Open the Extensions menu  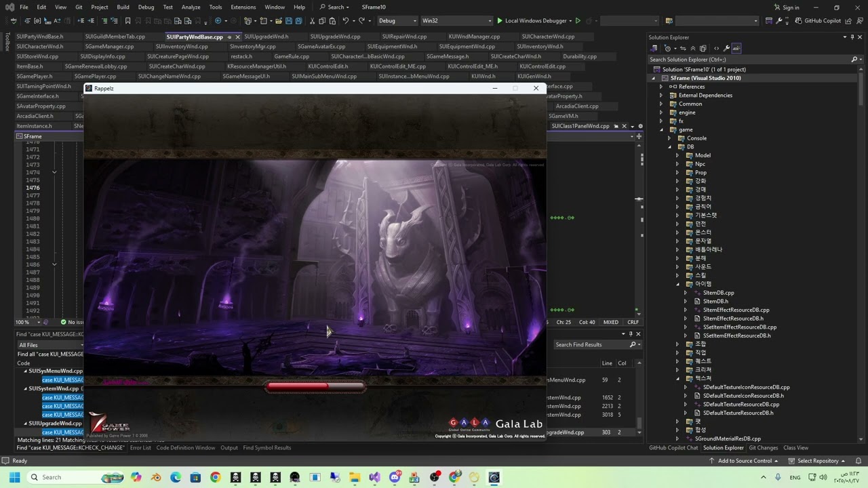click(x=243, y=7)
